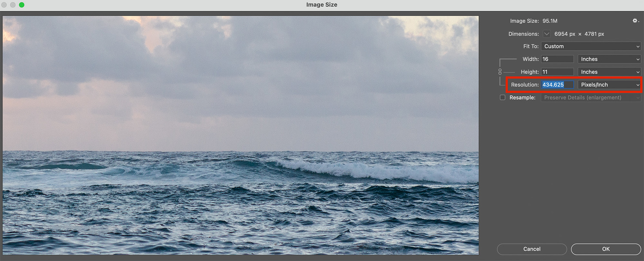
Task: Click the ocean preview image
Action: pyautogui.click(x=241, y=135)
